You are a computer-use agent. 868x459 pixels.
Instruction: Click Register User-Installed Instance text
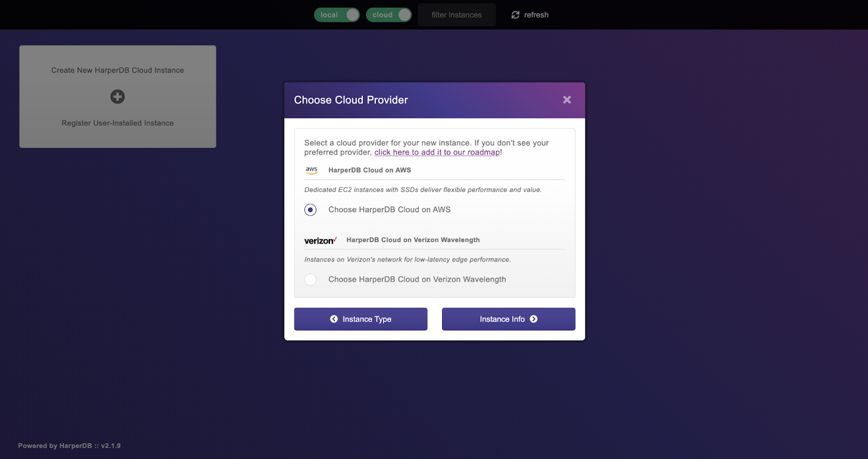[x=118, y=123]
